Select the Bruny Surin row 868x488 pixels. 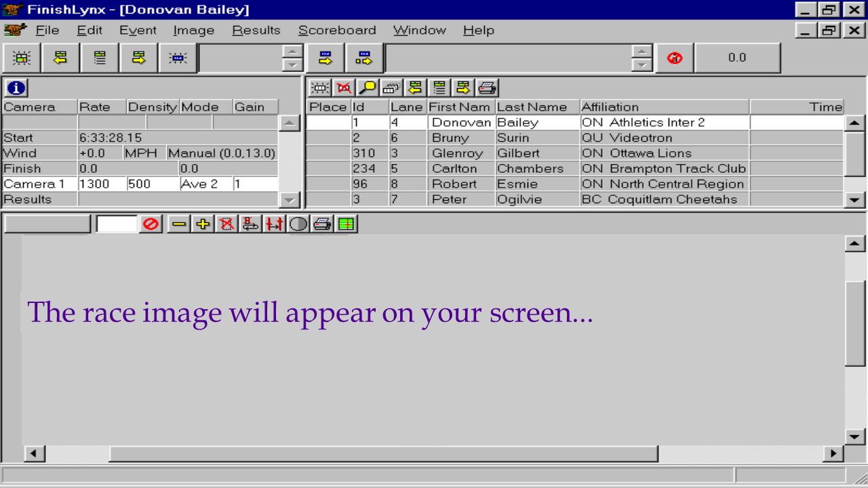click(x=575, y=138)
